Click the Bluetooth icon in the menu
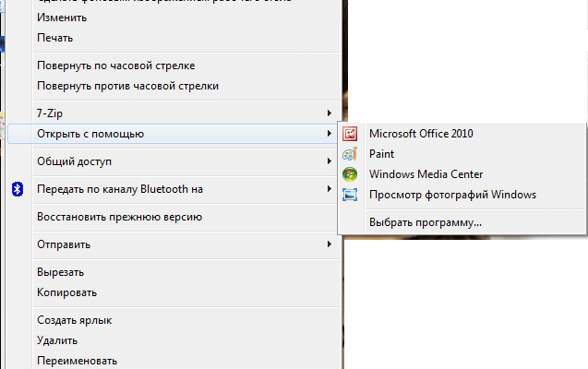The image size is (588, 369). click(18, 189)
